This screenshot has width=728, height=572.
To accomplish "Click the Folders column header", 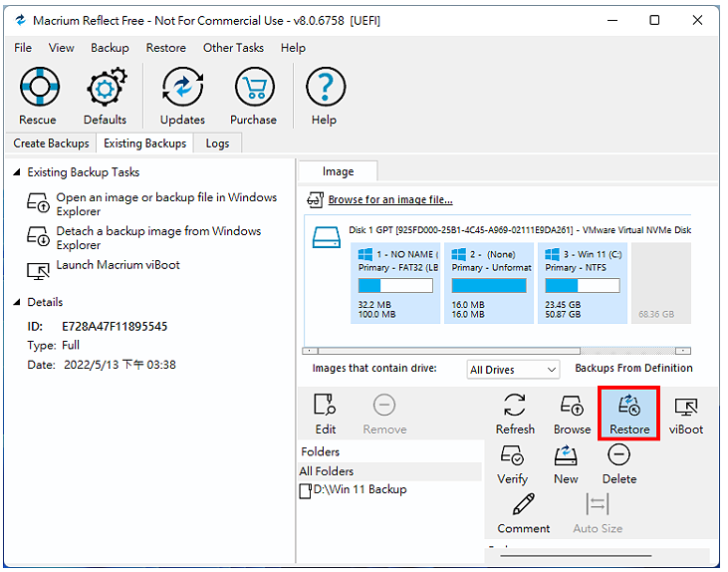I will [x=321, y=451].
